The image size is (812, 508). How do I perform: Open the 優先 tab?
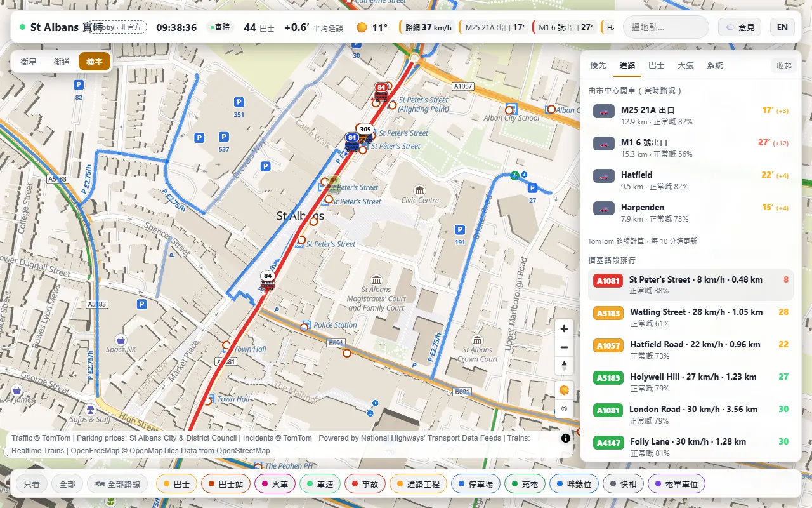click(x=598, y=65)
